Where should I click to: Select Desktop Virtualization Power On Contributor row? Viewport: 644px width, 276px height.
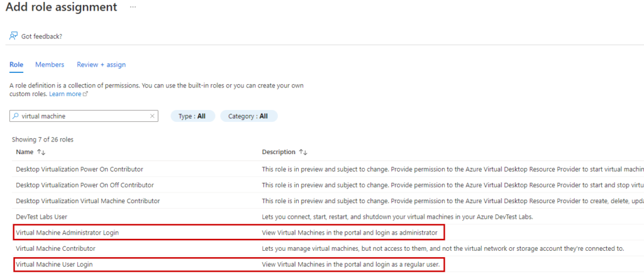(x=79, y=169)
